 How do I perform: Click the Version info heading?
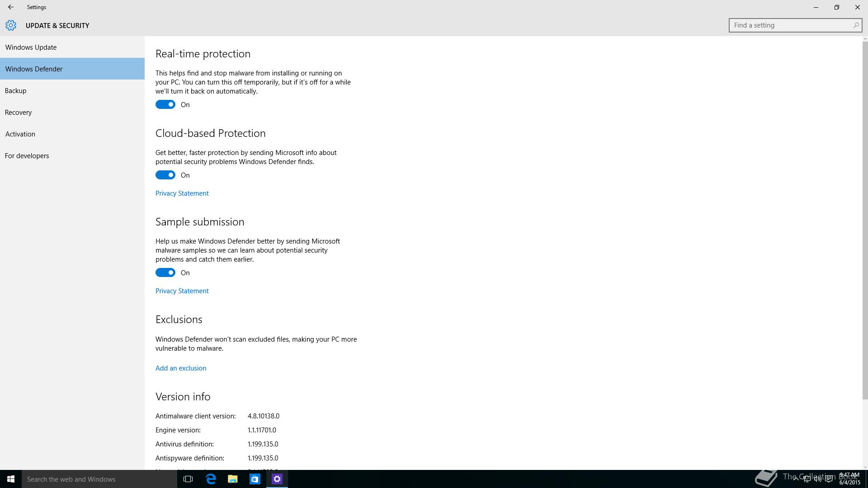tap(183, 397)
